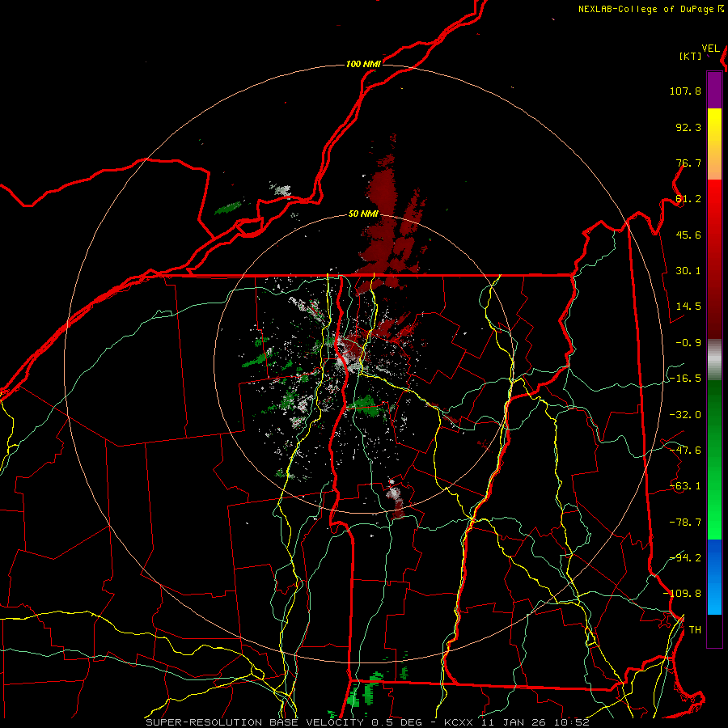Click the -47.6 legend value
Viewport: 728px width, 728px height.
pos(685,451)
